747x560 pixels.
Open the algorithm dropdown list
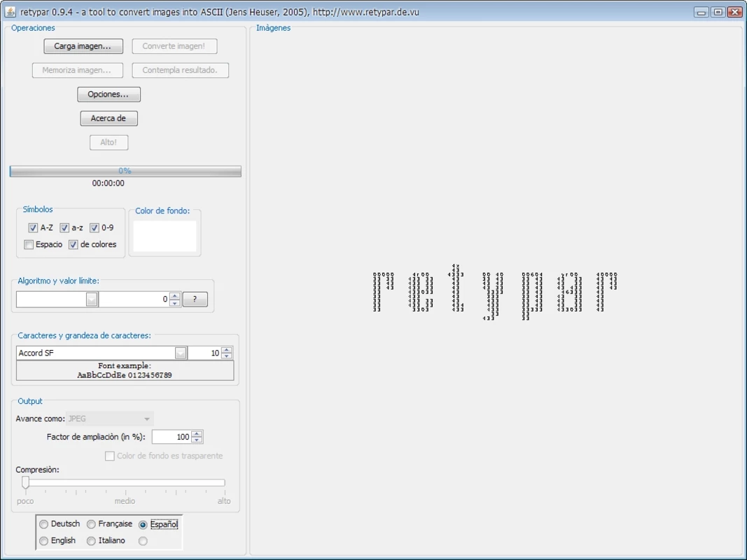click(x=92, y=299)
